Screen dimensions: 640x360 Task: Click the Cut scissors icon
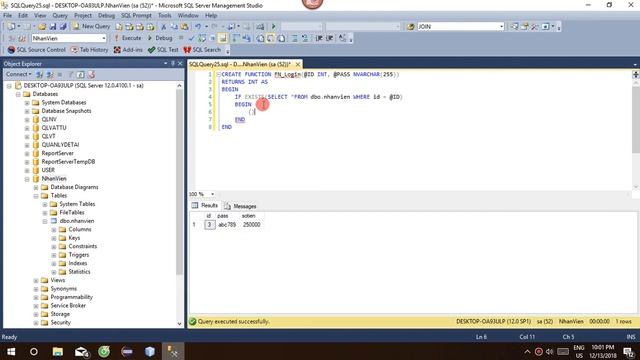163,27
